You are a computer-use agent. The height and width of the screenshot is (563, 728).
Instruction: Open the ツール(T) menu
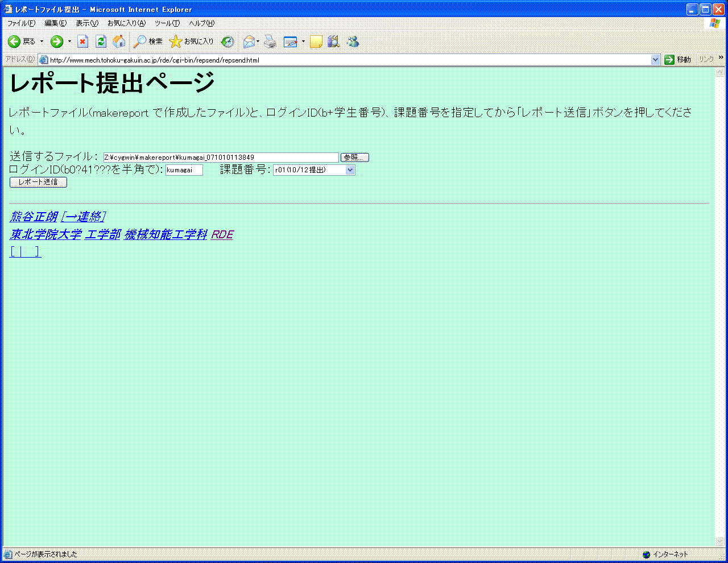(x=167, y=23)
